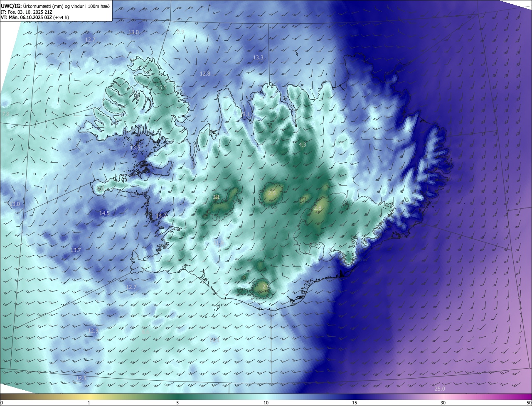This screenshot has height=406, width=532.
Task: Click the title 'Úrkomumætti (mm) og vindur í 100m hæð'
Action: [66, 6]
